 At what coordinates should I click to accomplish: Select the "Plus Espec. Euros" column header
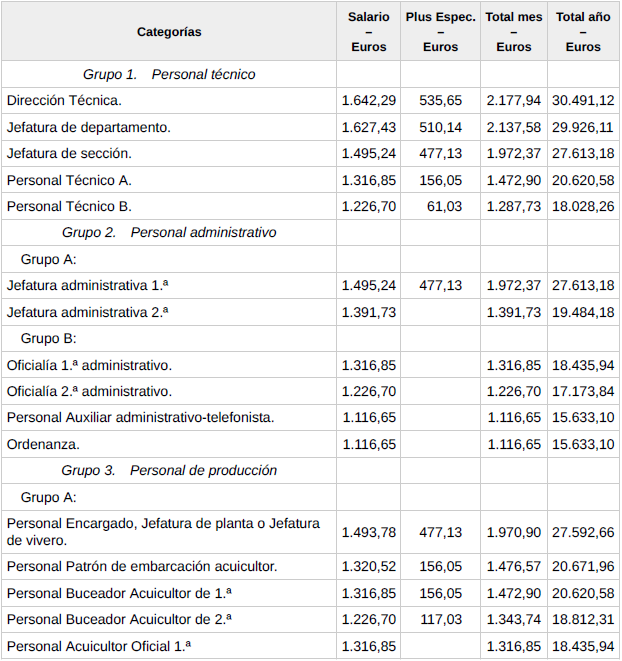click(440, 32)
